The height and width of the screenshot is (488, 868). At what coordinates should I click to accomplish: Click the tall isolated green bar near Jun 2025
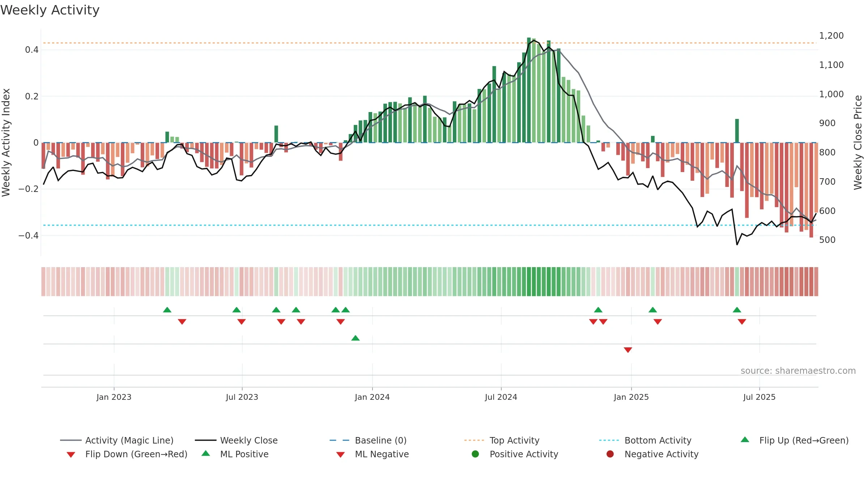tap(737, 130)
